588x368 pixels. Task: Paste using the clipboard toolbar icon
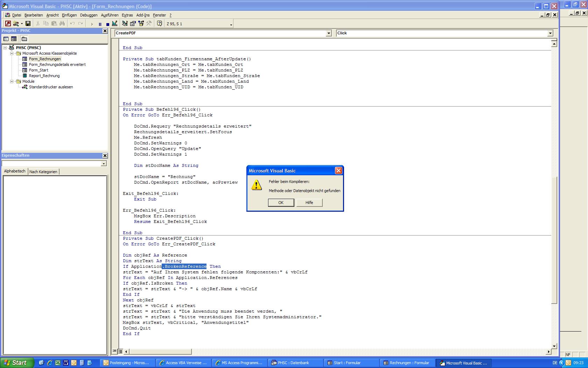[54, 24]
